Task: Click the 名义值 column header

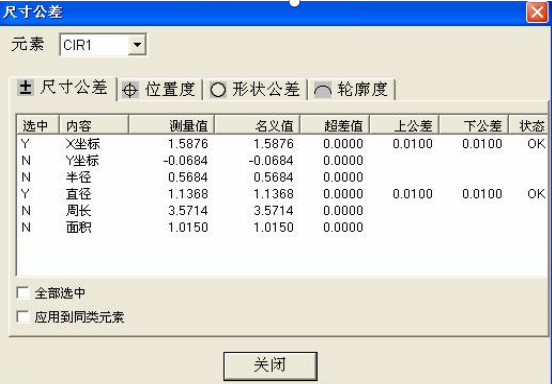Action: coord(257,125)
